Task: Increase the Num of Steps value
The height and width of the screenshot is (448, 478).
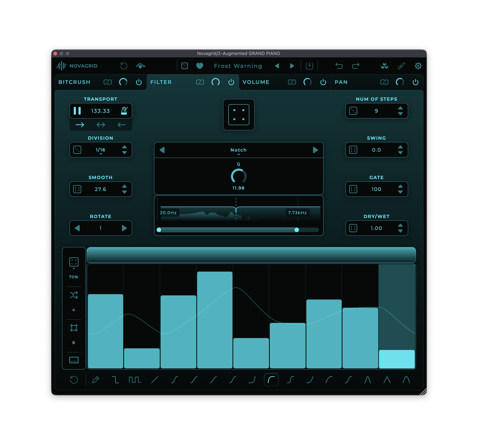Action: tap(400, 108)
